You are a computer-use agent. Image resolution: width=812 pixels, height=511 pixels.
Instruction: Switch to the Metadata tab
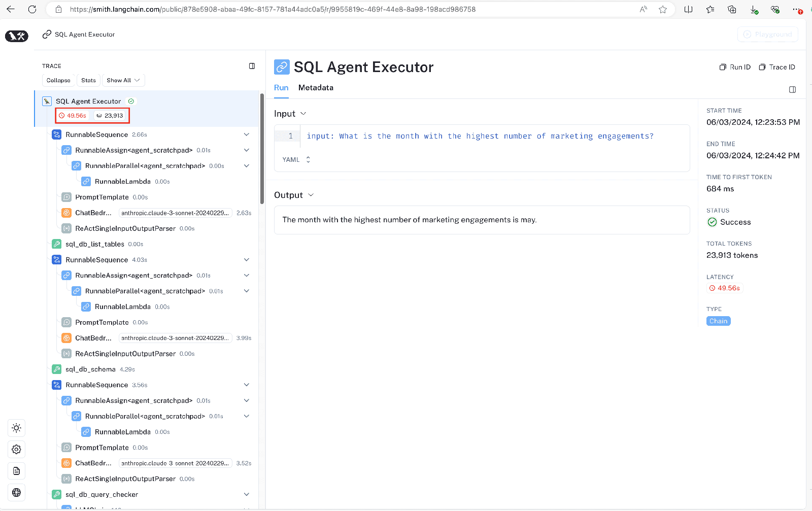pos(316,88)
